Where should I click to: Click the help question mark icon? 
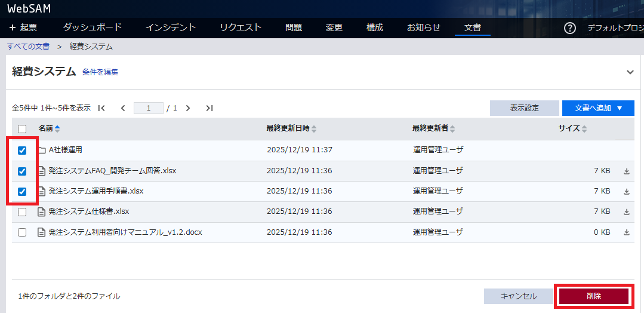570,28
